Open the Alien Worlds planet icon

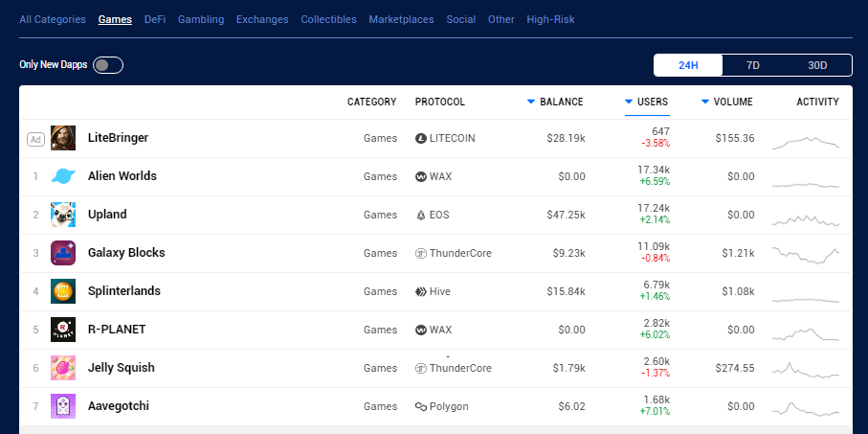(63, 176)
